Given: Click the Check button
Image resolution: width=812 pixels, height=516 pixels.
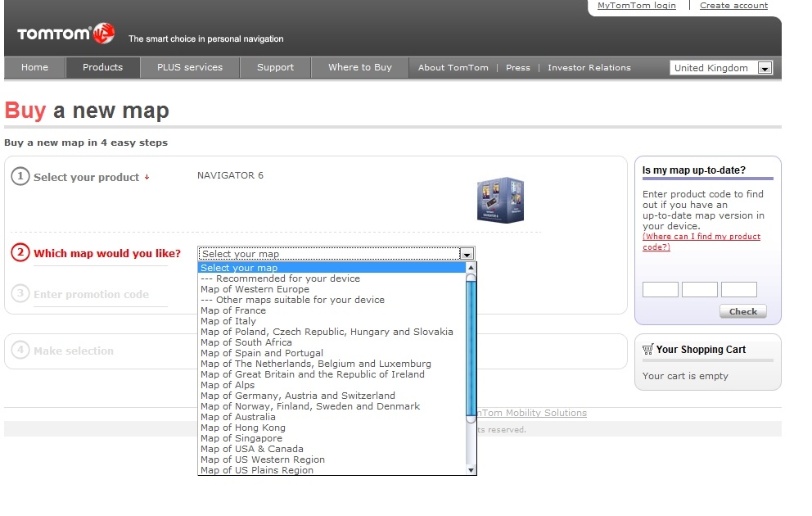Looking at the screenshot, I should (743, 311).
